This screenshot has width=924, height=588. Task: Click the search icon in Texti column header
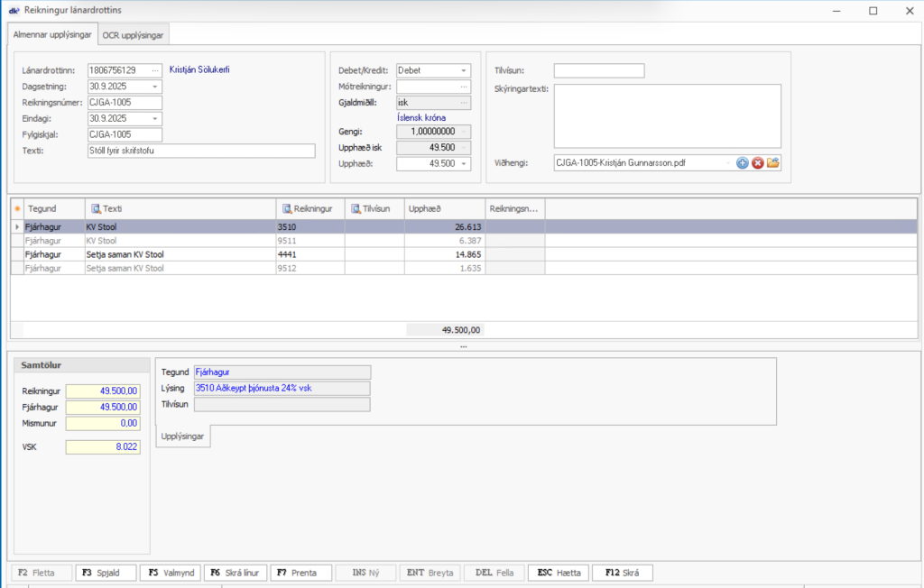[96, 208]
